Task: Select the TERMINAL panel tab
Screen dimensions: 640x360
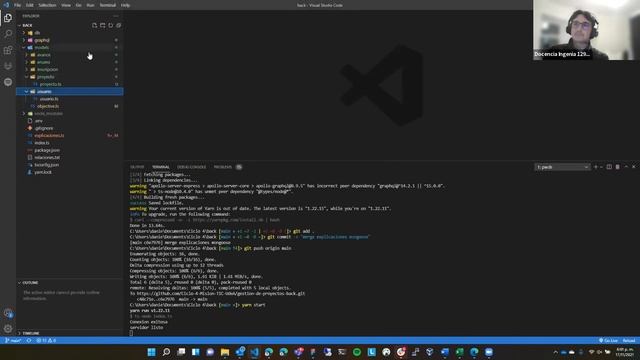Action: [x=161, y=167]
